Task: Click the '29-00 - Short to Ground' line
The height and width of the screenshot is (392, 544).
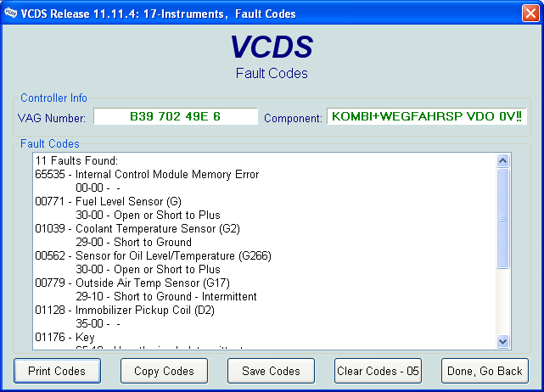Action: pyautogui.click(x=133, y=242)
